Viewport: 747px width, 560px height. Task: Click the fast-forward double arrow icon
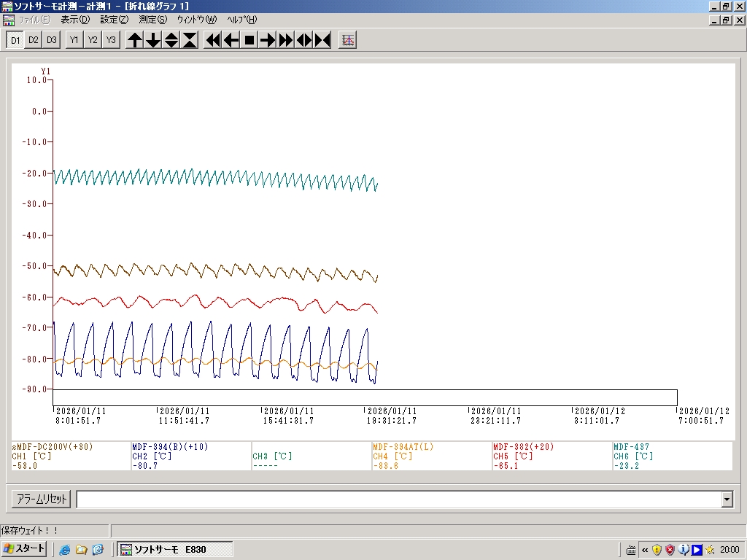point(286,40)
